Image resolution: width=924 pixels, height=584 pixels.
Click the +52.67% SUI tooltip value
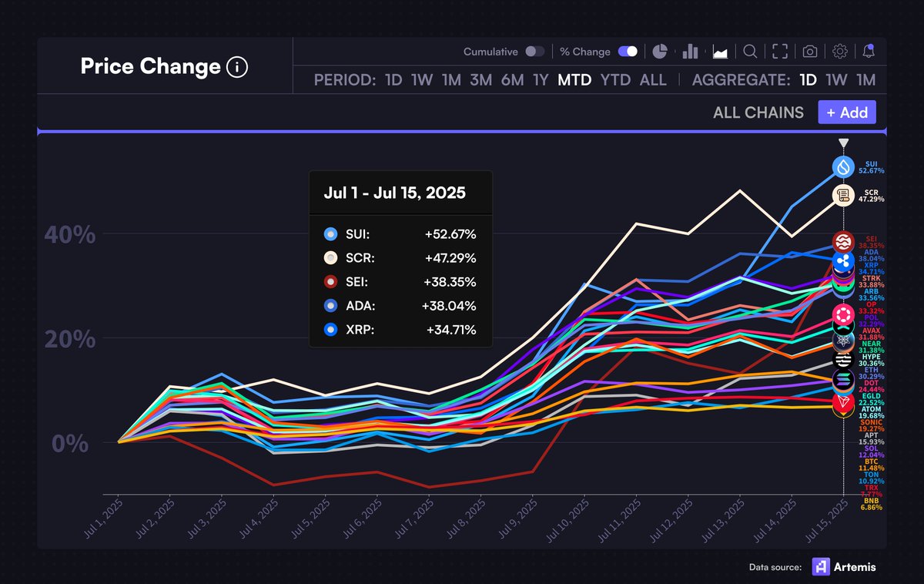(x=449, y=233)
